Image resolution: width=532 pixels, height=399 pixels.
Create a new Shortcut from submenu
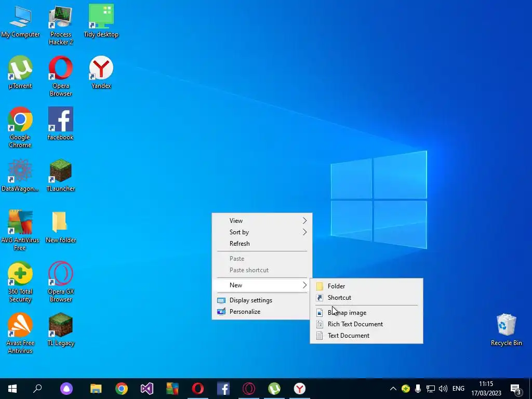366,298
